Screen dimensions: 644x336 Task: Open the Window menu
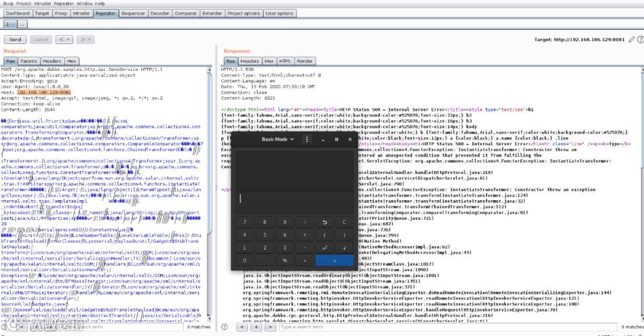[85, 4]
